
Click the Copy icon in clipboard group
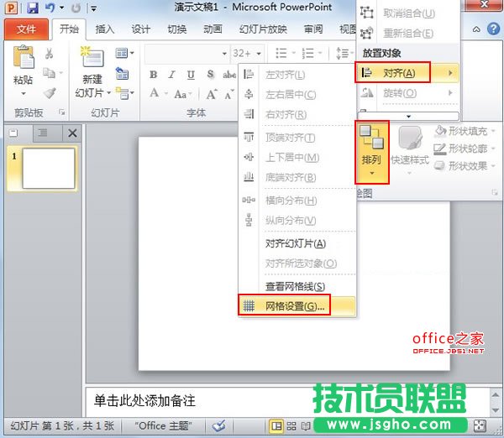tap(50, 73)
